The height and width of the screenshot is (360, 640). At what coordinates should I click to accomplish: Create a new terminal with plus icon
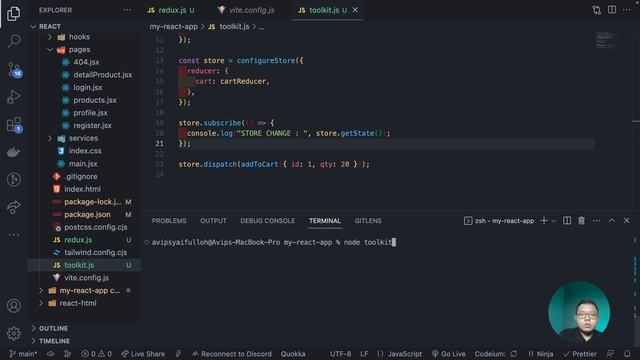544,220
